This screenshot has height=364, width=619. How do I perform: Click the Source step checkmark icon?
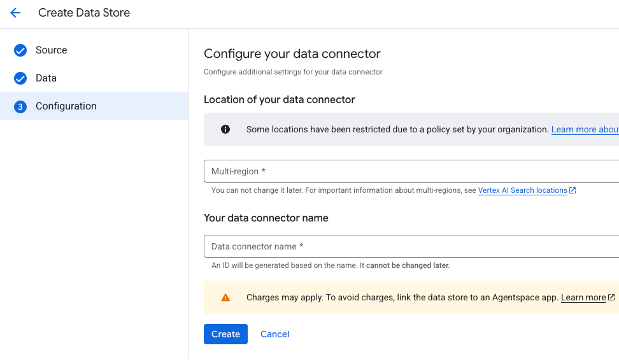tap(20, 50)
